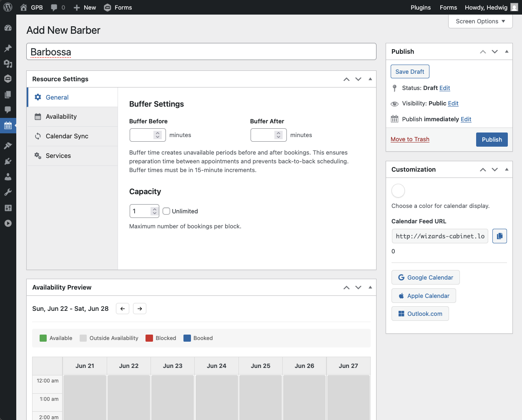Adjust the Capacity number stepper

(154, 211)
